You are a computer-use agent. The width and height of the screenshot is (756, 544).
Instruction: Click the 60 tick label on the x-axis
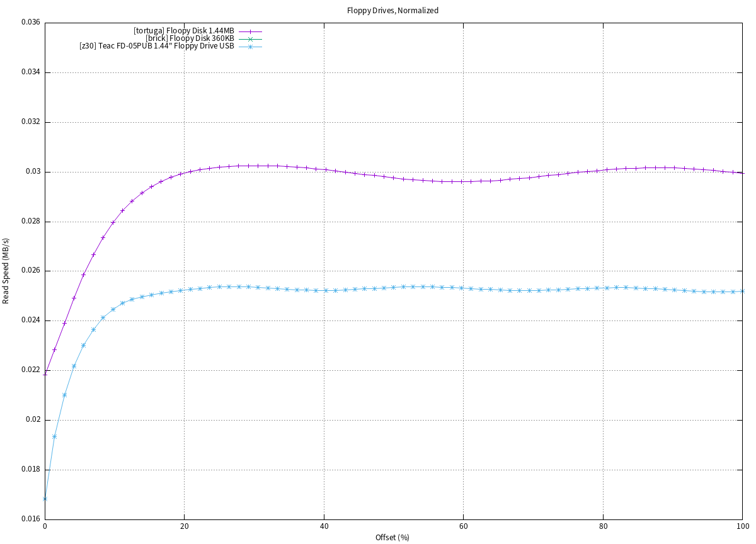click(463, 526)
